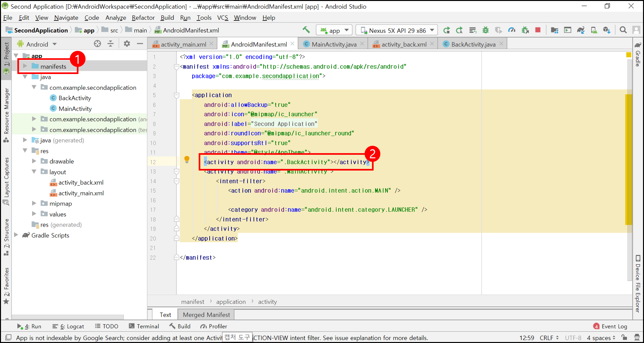Open the Profile app icon
The width and height of the screenshot is (644, 343).
click(x=512, y=30)
